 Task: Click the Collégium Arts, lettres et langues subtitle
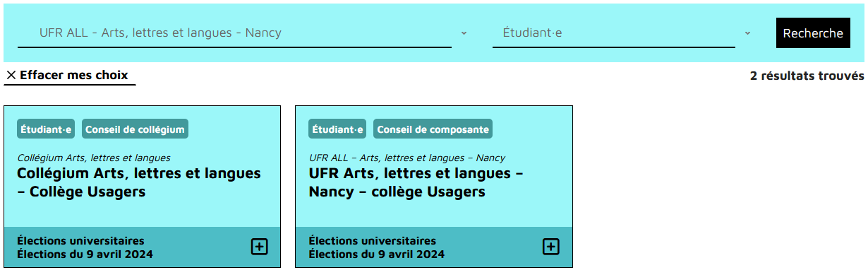point(94,158)
